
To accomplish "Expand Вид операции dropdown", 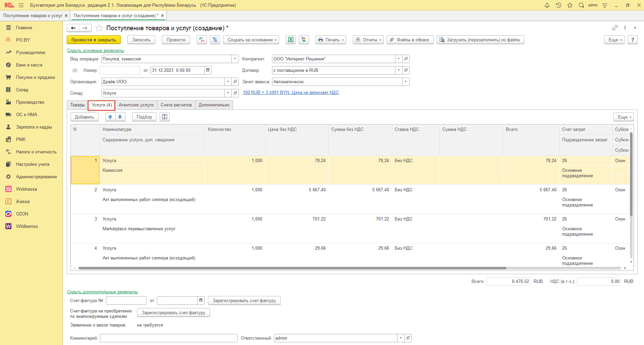I will click(235, 59).
